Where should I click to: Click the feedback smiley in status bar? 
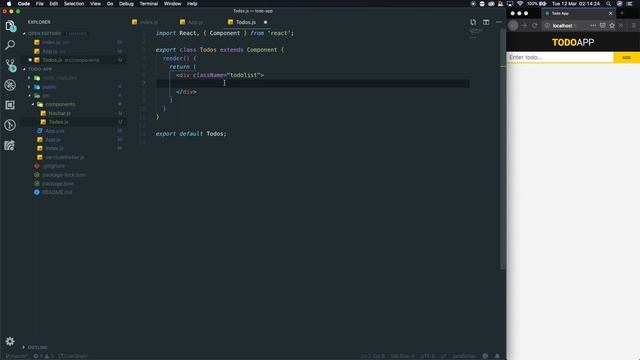485,356
